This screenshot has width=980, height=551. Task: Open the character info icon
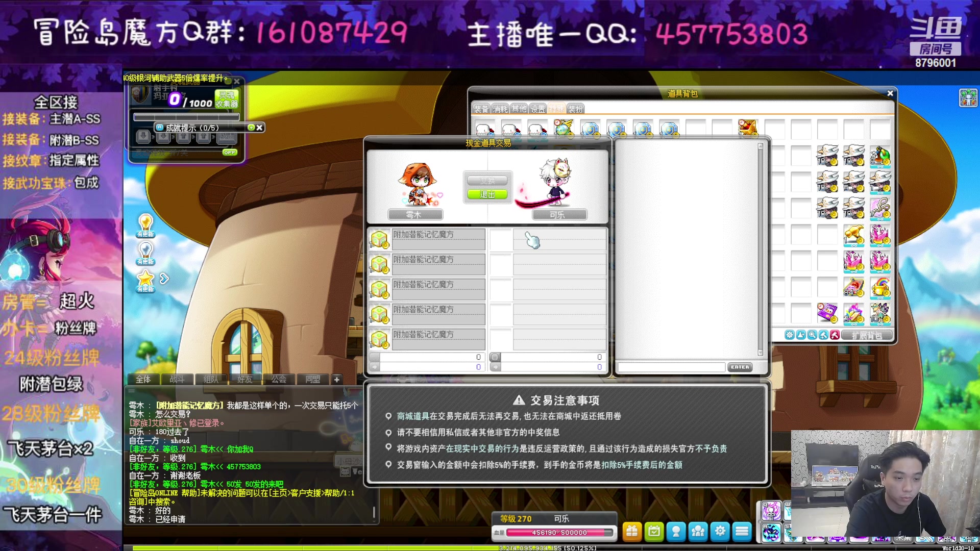coord(676,532)
